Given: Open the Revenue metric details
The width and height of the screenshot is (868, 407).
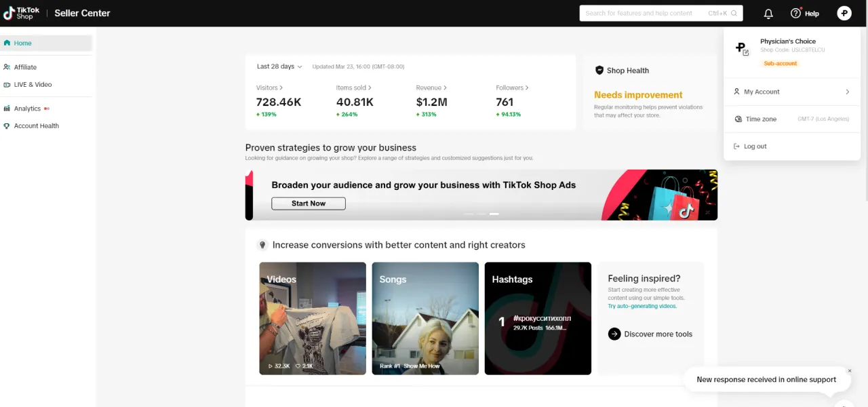Looking at the screenshot, I should (431, 88).
